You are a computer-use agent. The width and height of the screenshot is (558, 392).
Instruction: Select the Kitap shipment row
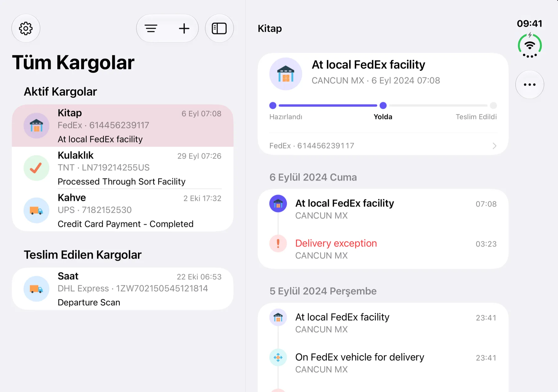coord(123,126)
